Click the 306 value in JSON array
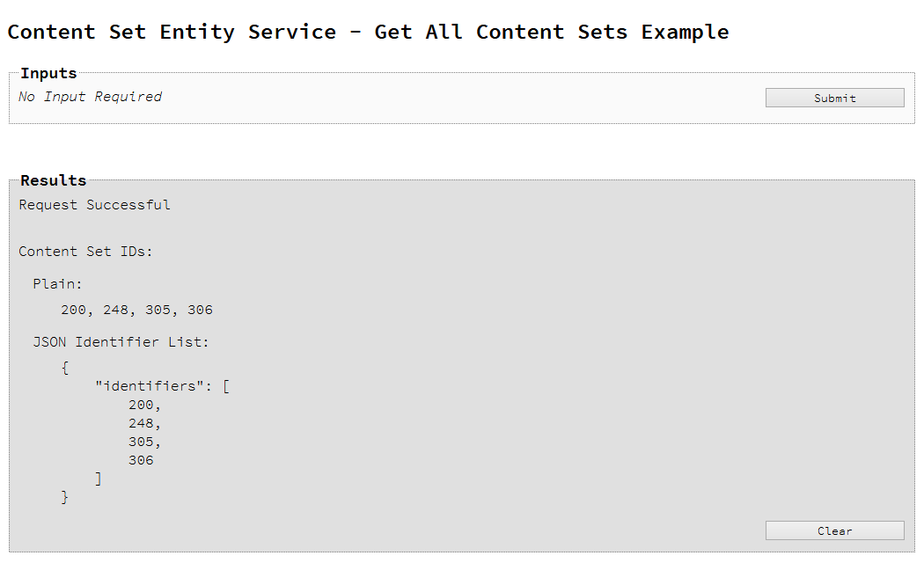This screenshot has height=563, width=924. pyautogui.click(x=141, y=460)
